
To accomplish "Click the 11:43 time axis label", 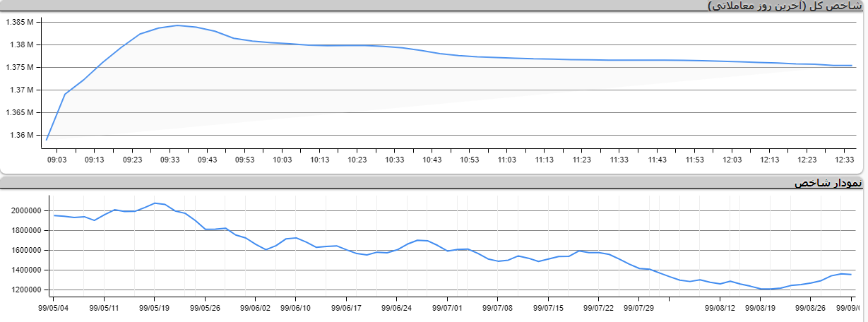I will 657,160.
